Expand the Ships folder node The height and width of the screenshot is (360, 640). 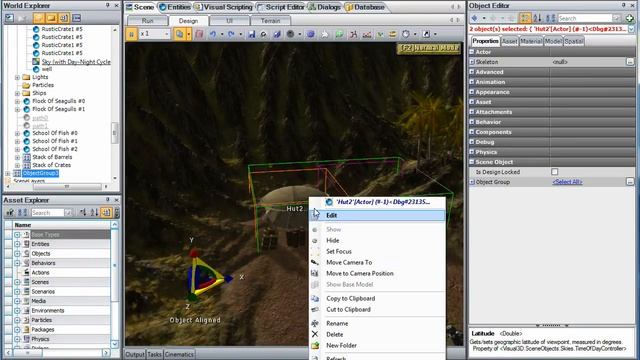(18, 93)
